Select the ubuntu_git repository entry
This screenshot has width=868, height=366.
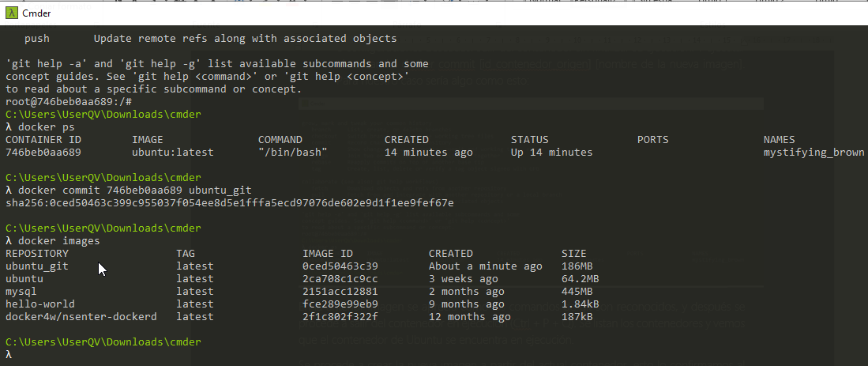(37, 266)
